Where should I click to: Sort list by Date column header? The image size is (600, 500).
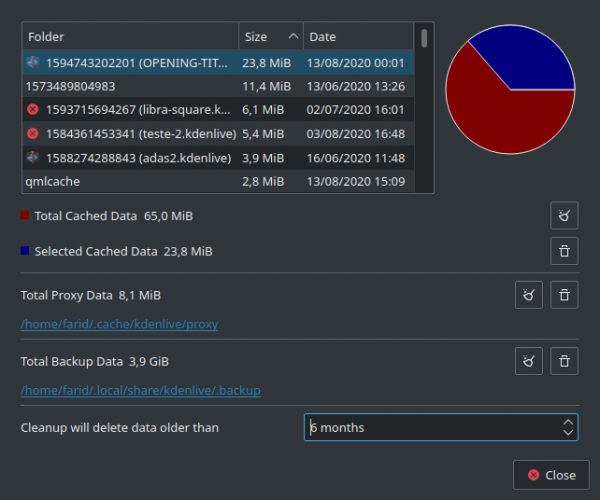(x=360, y=37)
